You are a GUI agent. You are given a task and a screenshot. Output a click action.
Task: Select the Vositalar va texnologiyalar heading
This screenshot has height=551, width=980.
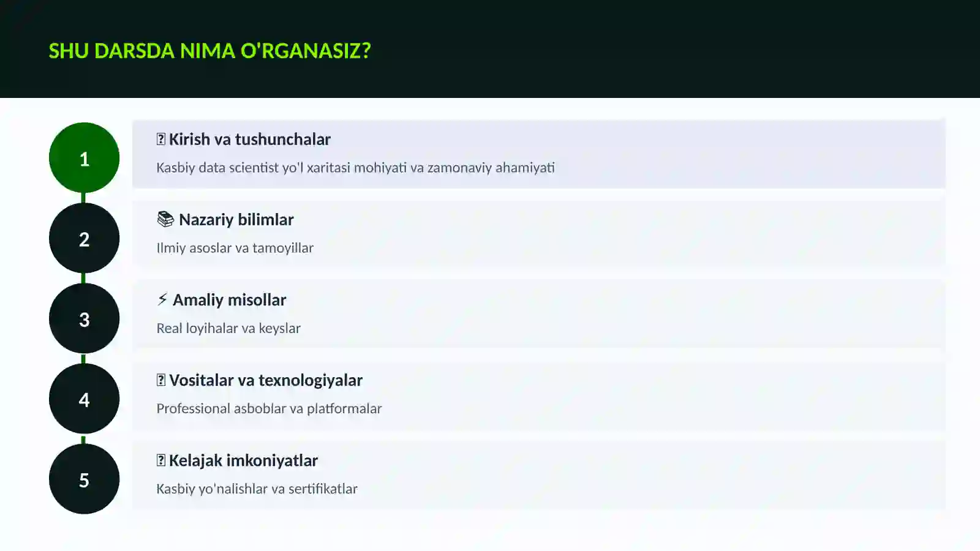[x=266, y=380]
